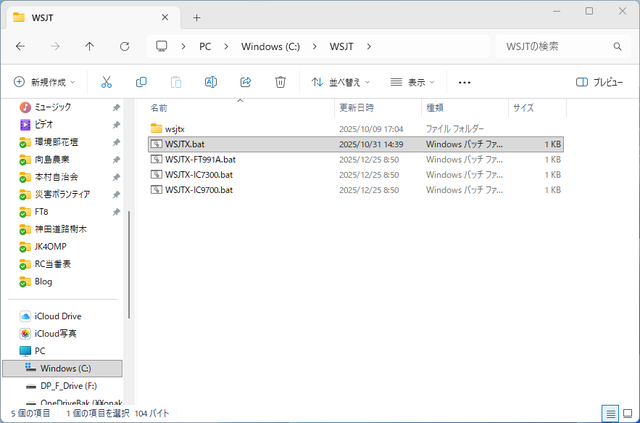The width and height of the screenshot is (640, 423).
Task: Click the WSJTX-IC9700.bat file icon
Action: pyautogui.click(x=156, y=189)
